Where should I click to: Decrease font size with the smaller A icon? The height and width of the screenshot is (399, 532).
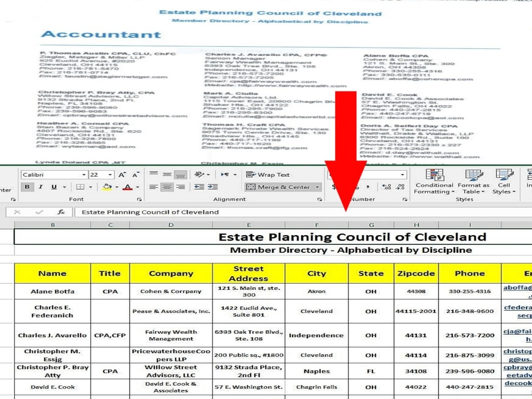pyautogui.click(x=135, y=174)
